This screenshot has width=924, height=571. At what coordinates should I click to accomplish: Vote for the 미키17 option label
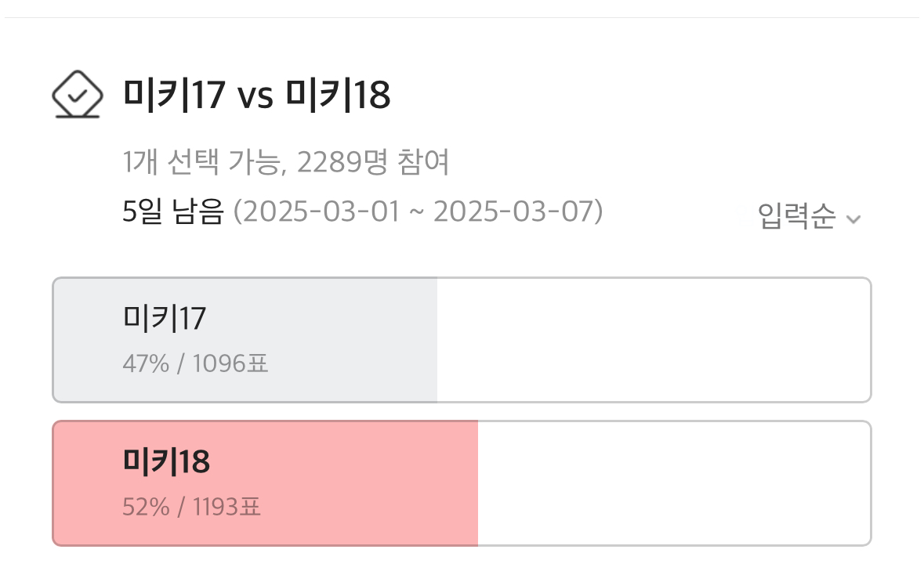tap(165, 318)
